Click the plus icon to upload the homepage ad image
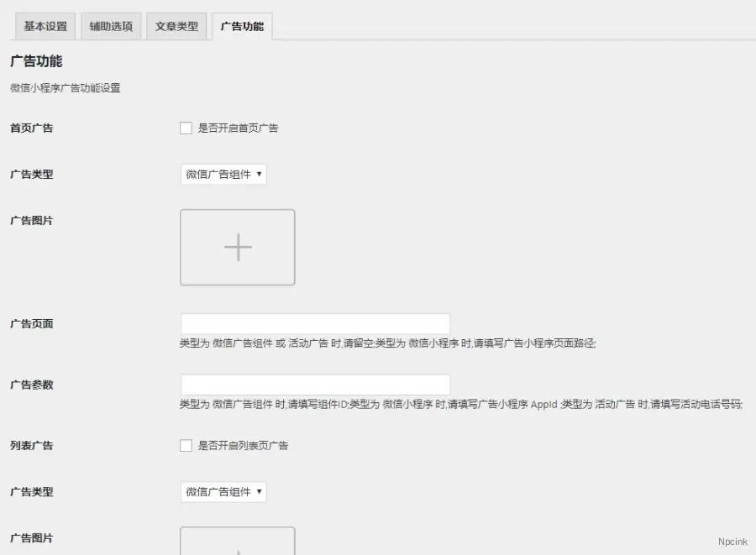Viewport: 756px width, 555px height. tap(238, 247)
